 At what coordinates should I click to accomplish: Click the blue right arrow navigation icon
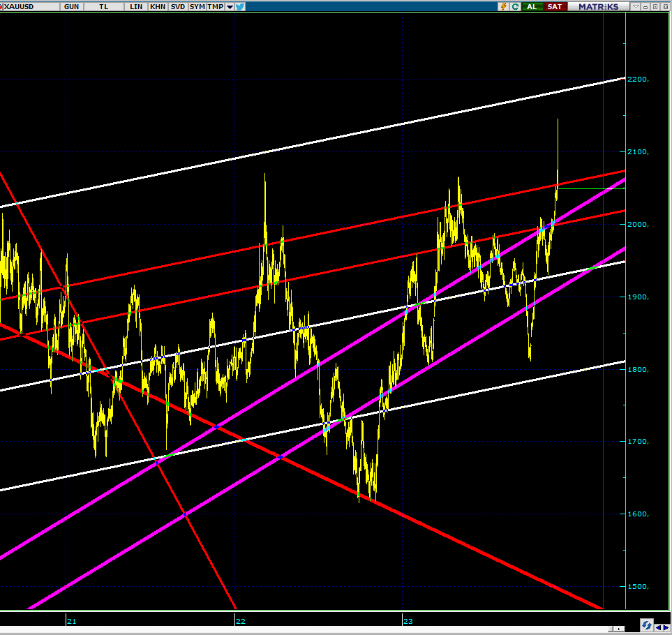[x=666, y=627]
